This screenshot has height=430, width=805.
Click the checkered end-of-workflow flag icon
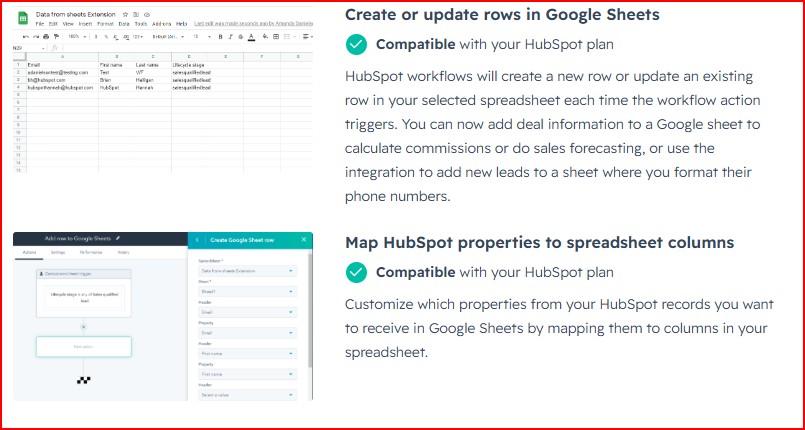(84, 380)
